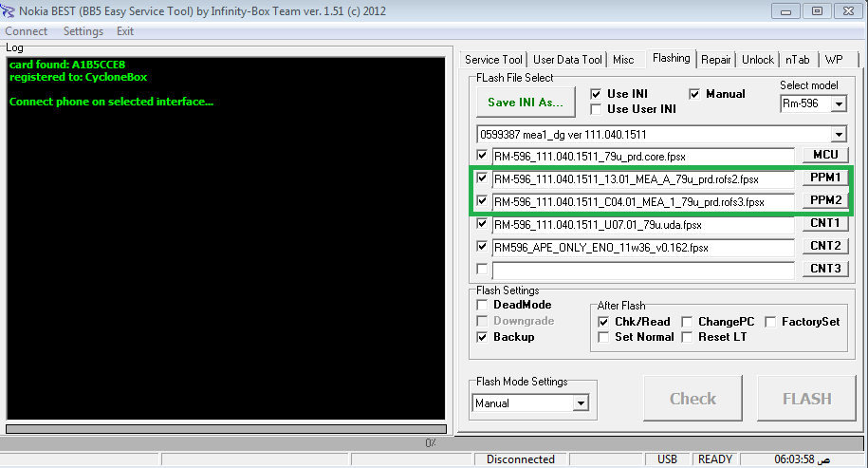Enable the Use User INI checkbox
This screenshot has height=468, width=868.
[x=596, y=109]
